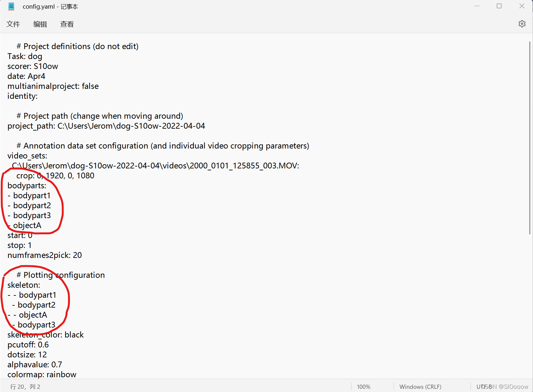Click the objectA entry under skeleton
Screen dimensions: 533x392
coord(27,315)
